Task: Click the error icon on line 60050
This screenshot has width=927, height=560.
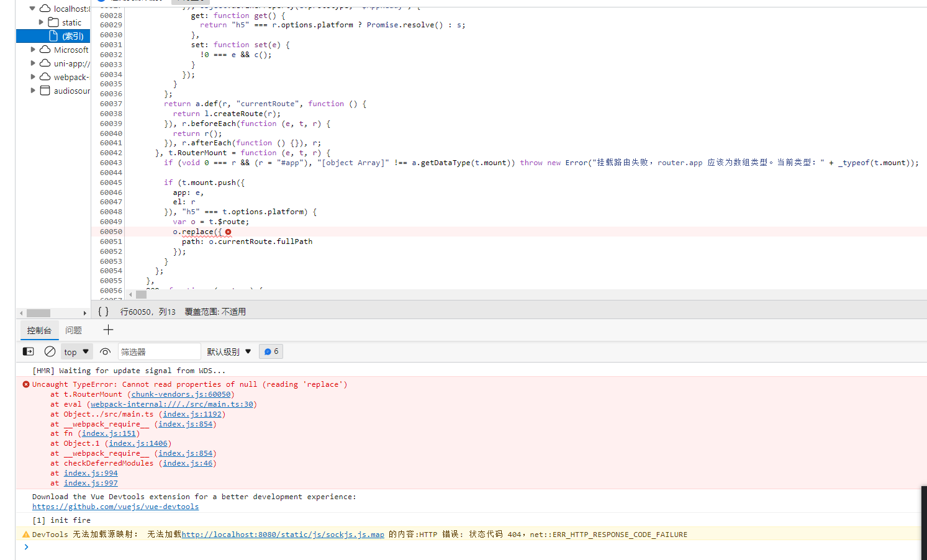Action: (228, 231)
